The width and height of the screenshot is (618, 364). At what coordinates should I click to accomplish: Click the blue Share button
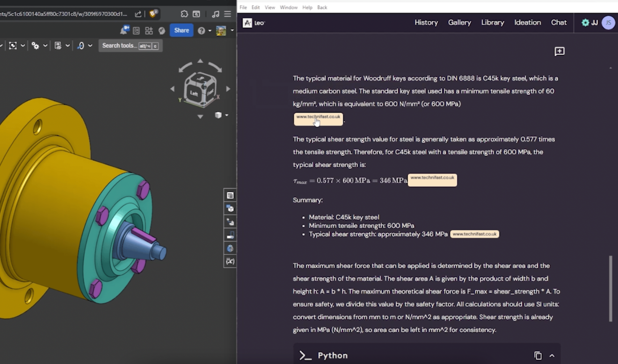click(x=181, y=30)
